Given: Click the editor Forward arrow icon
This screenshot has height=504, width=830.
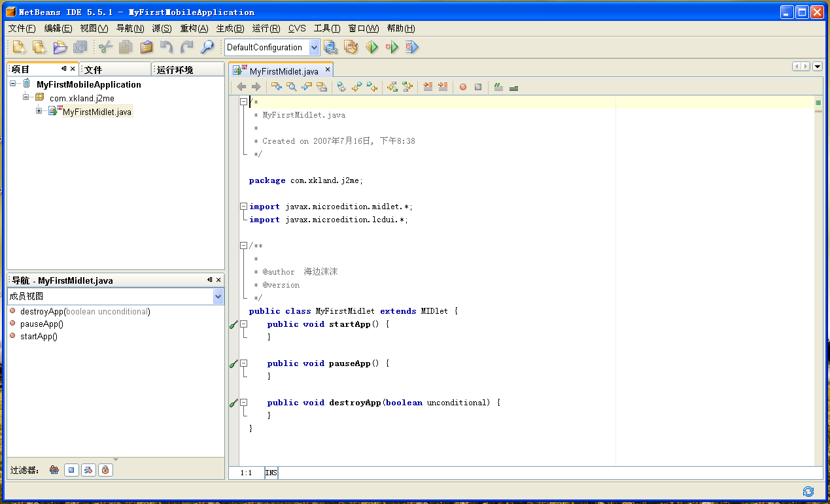Looking at the screenshot, I should [x=256, y=87].
